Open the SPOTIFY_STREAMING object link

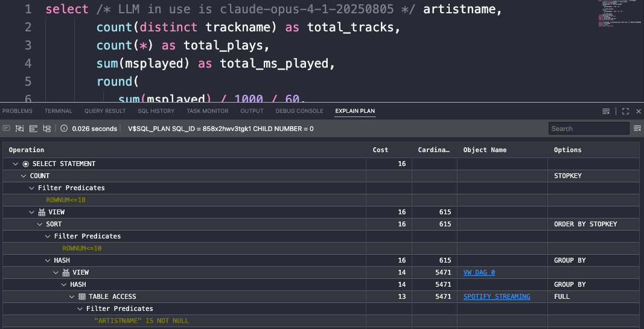point(496,296)
